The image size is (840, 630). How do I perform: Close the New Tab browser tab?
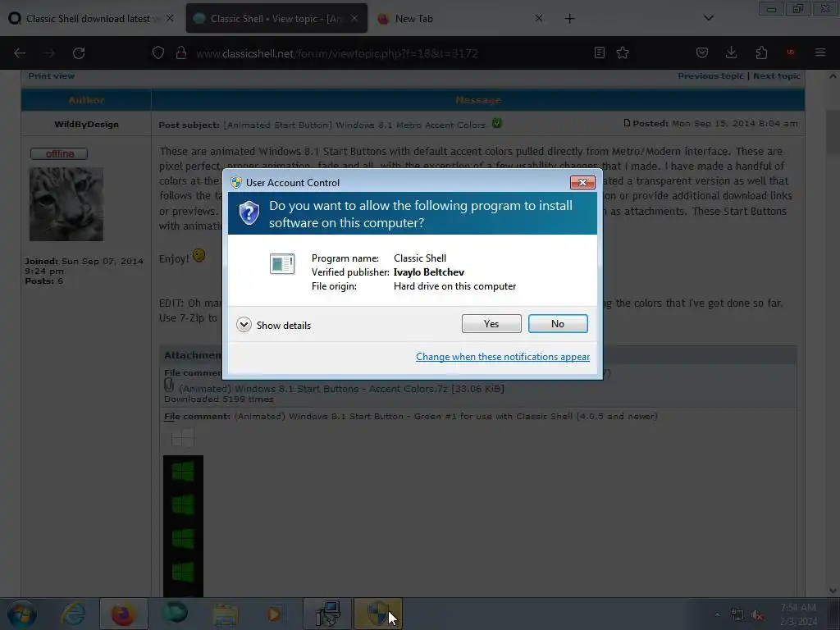(x=539, y=18)
